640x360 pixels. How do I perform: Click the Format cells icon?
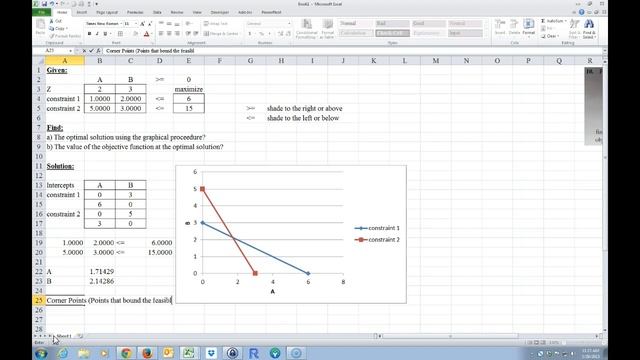pyautogui.click(x=529, y=24)
